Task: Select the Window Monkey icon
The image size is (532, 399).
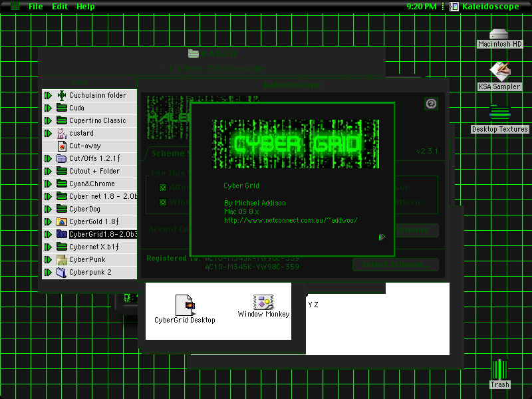Action: pos(263,302)
